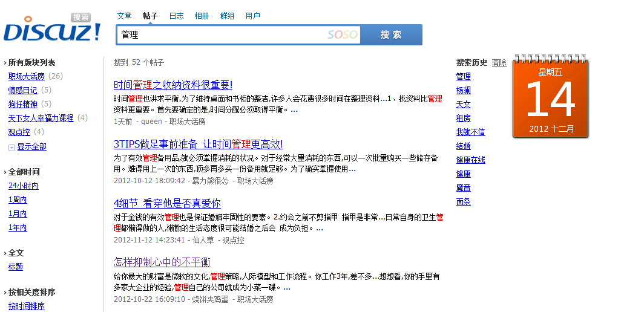The height and width of the screenshot is (312, 644).
Task: Click the 按相关度排序 heading
Action: [31, 292]
